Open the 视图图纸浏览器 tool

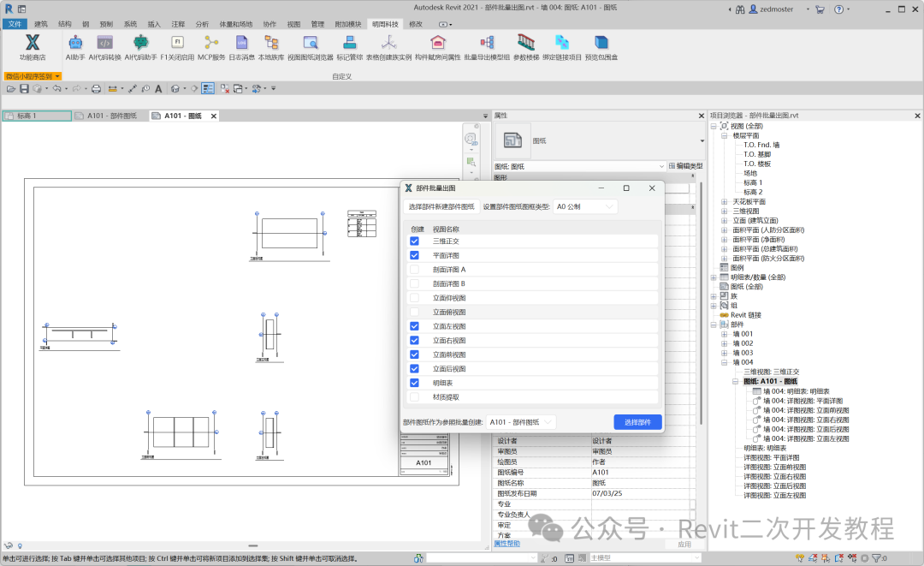point(311,46)
